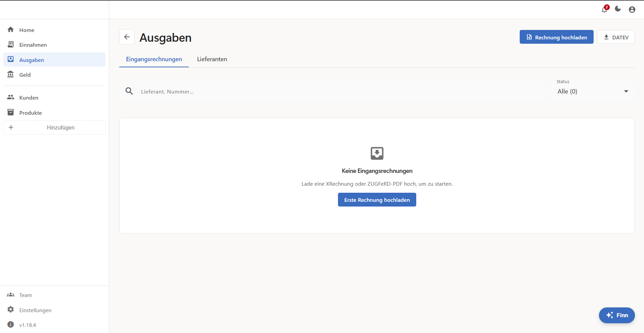
Task: Open Team label in the sidebar
Action: click(26, 295)
